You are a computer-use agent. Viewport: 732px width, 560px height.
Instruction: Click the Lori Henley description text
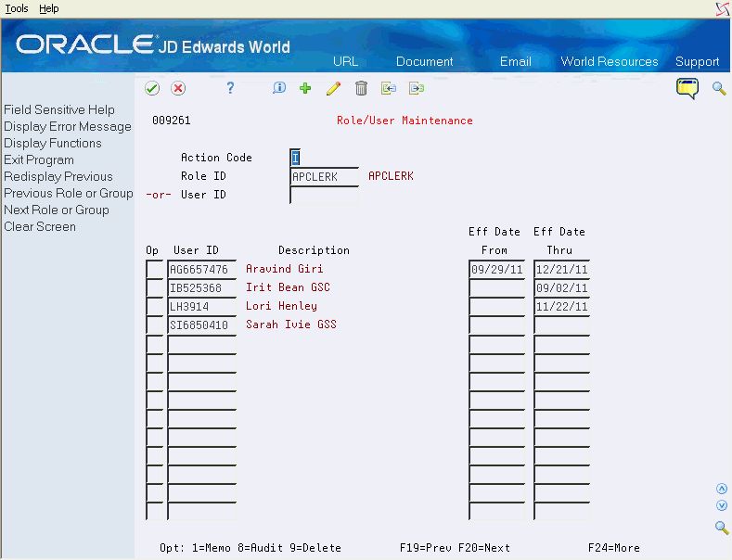[281, 306]
